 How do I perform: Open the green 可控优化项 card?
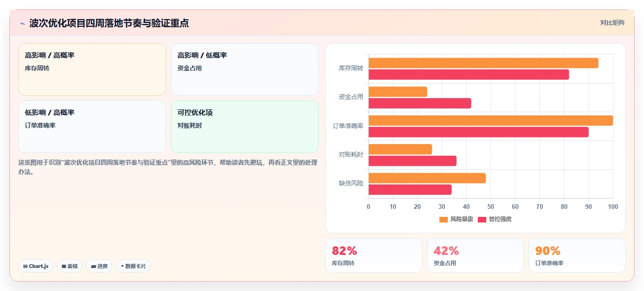point(245,127)
